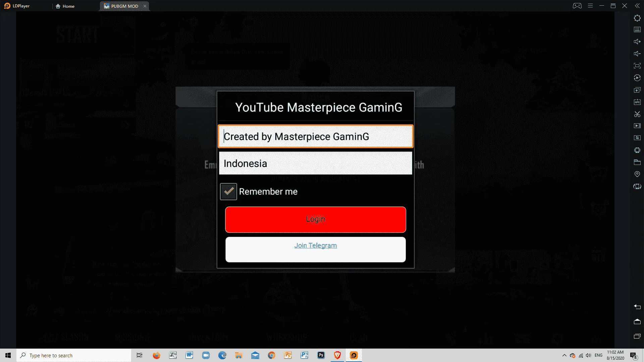Toggle fullscreen mode from sidebar
This screenshot has height=362, width=644.
pyautogui.click(x=637, y=66)
